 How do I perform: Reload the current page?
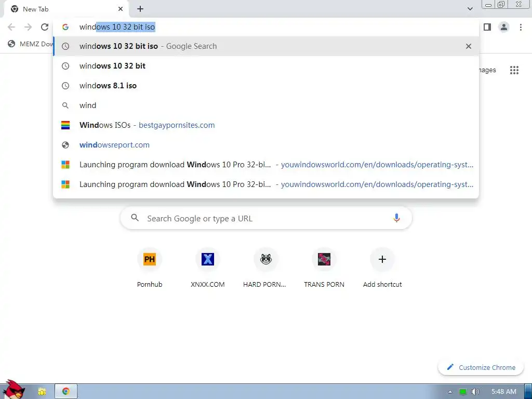45,27
